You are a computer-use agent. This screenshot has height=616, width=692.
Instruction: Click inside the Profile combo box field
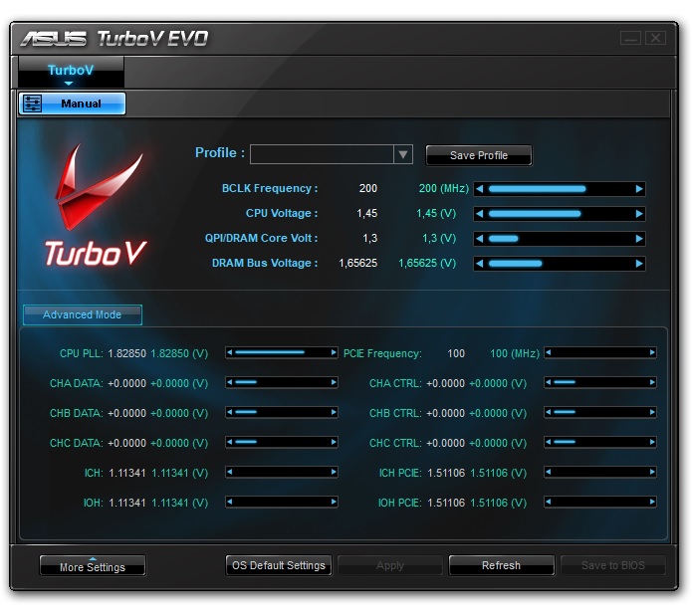coord(322,155)
